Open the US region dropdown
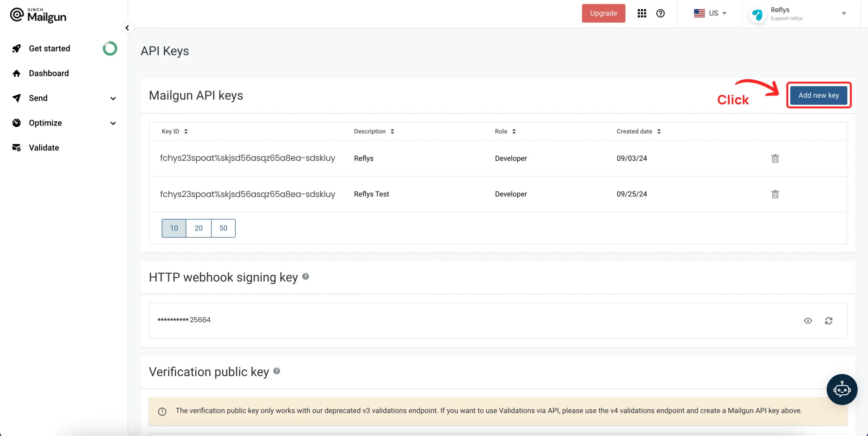Image resolution: width=868 pixels, height=436 pixels. click(710, 13)
